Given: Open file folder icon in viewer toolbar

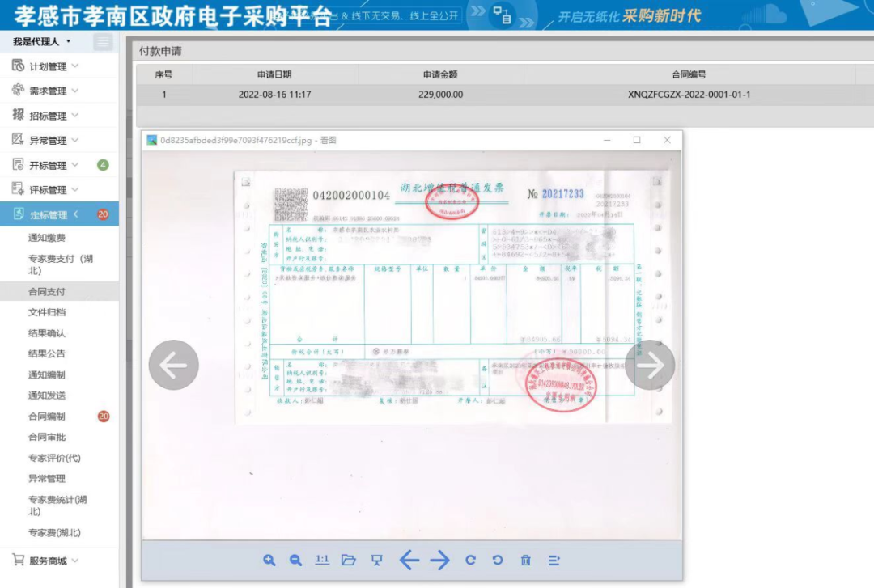Looking at the screenshot, I should tap(349, 560).
